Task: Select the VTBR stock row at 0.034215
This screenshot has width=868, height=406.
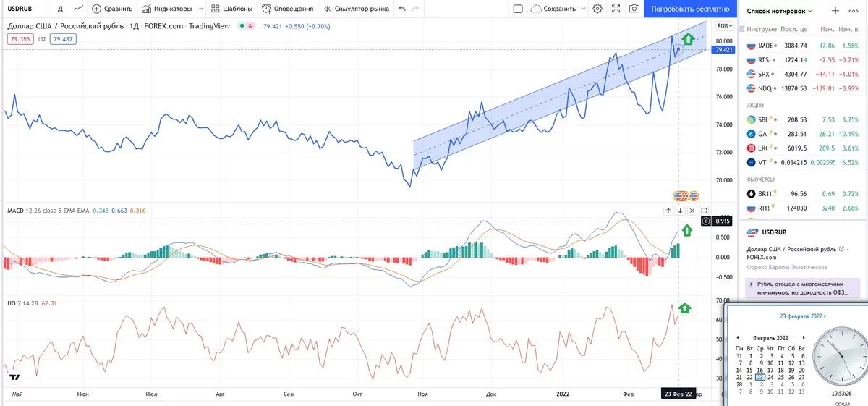Action: pos(803,162)
